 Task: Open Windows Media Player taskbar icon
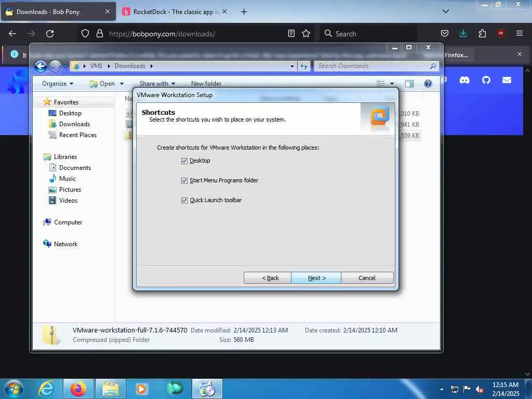(141, 389)
